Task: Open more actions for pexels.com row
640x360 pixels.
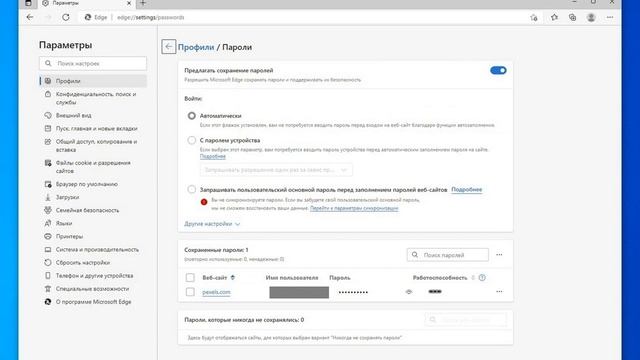Action: 499,292
